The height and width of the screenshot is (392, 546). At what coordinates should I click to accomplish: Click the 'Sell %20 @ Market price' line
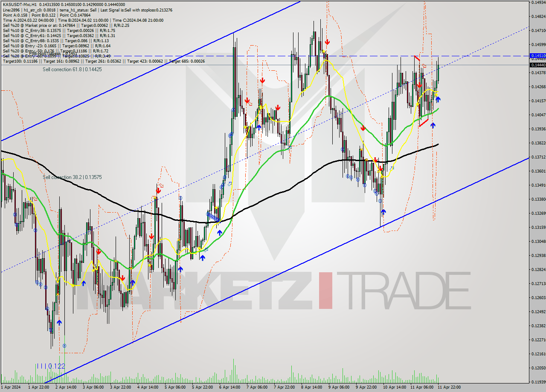(66, 25)
